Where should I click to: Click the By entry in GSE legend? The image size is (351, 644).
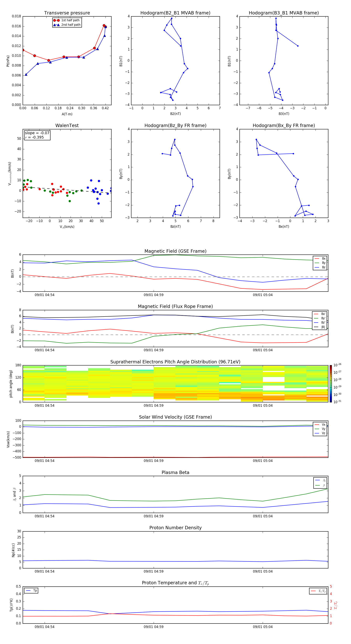coord(320,263)
